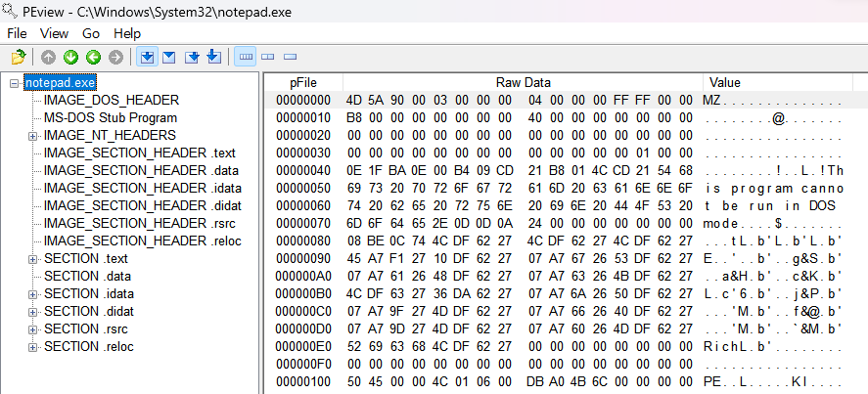868x394 pixels.
Task: Select IMAGE_SECTION_HEADER .didat entry
Action: pos(143,206)
